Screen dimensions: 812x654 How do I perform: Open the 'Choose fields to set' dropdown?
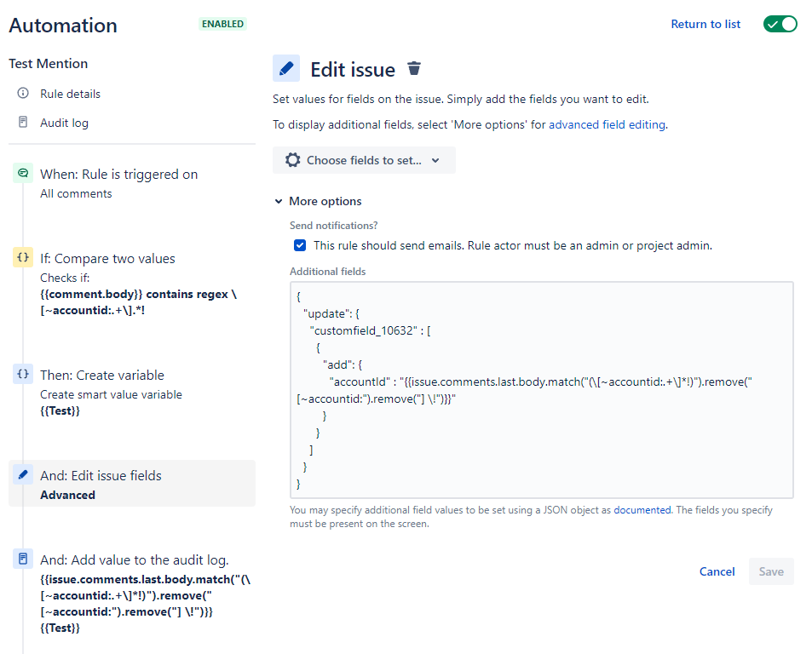point(364,160)
